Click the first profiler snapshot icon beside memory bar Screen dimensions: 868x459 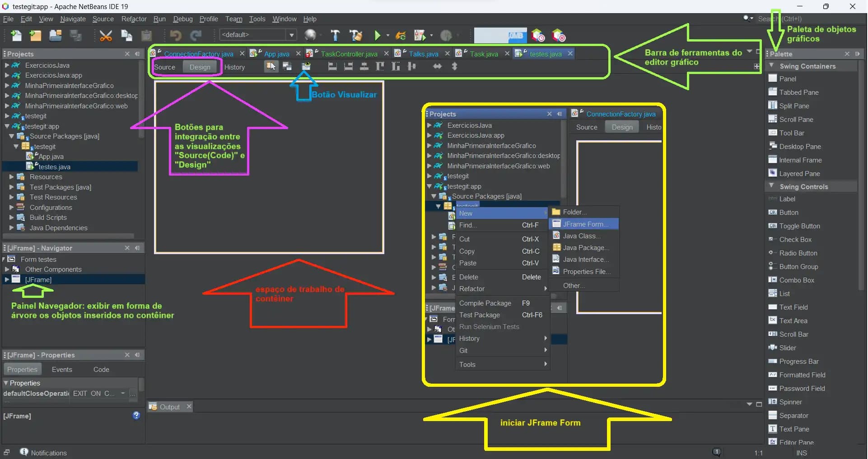[x=538, y=35]
